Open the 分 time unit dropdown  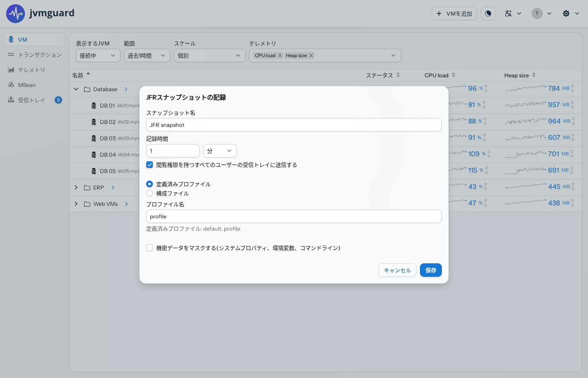click(x=220, y=151)
